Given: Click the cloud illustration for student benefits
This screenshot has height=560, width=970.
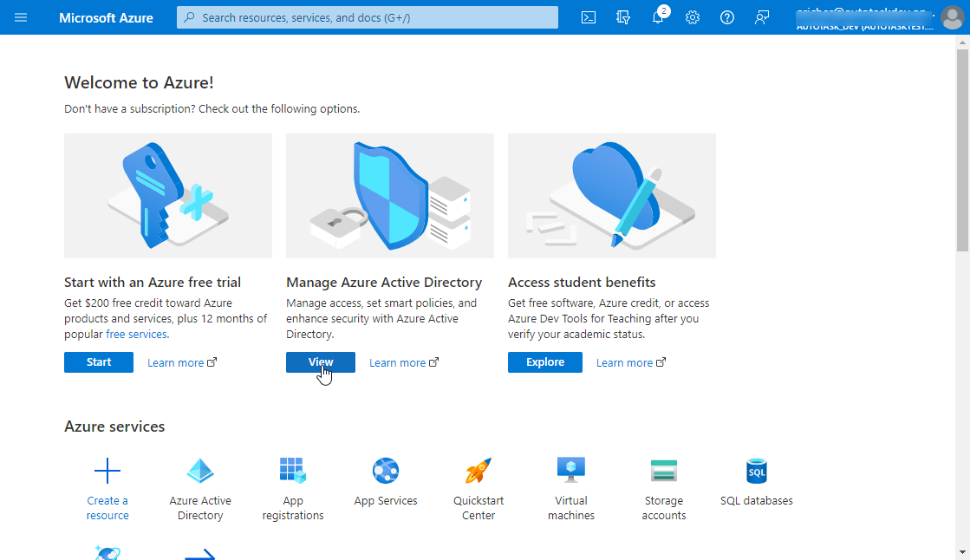Looking at the screenshot, I should (612, 196).
